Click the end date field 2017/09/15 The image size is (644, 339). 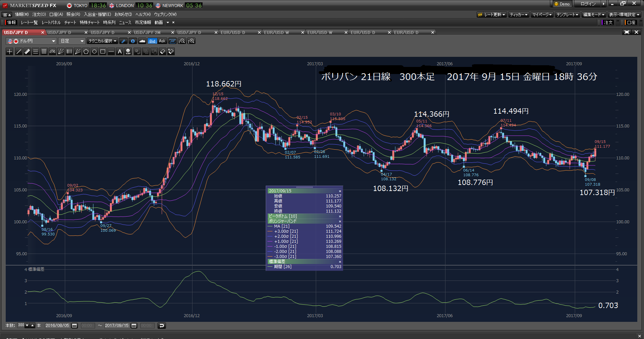tap(117, 326)
